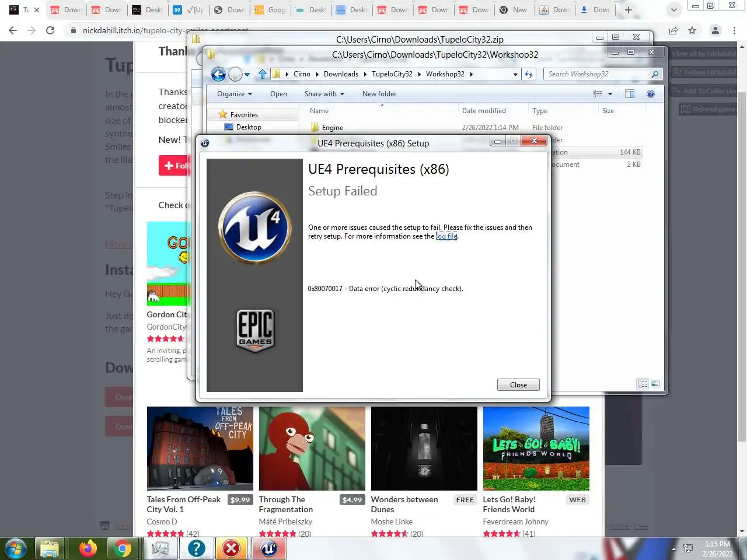Click the red X taskbar icon
Image resolution: width=747 pixels, height=560 pixels.
(232, 548)
